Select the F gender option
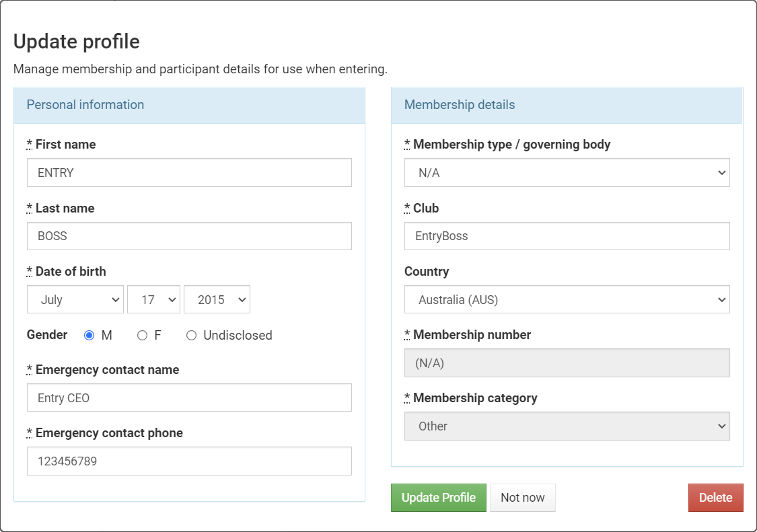This screenshot has height=532, width=757. pyautogui.click(x=142, y=335)
